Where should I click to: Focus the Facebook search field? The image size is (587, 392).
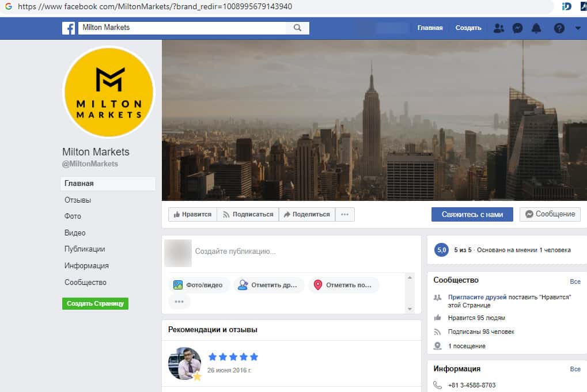pyautogui.click(x=182, y=28)
